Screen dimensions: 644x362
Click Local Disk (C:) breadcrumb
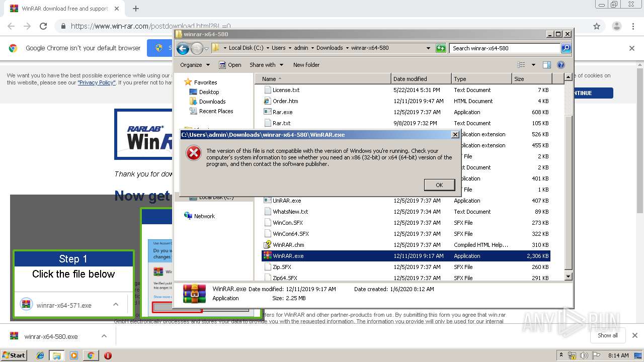246,48
